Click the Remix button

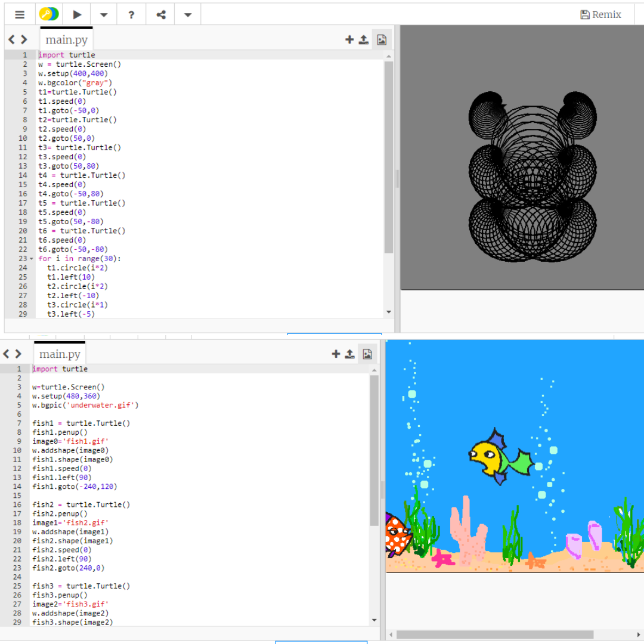(600, 15)
